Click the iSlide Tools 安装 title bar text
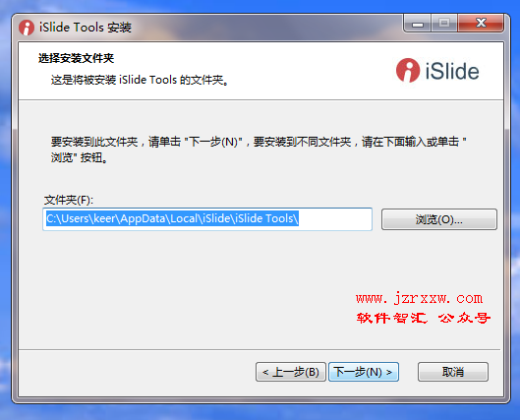The height and width of the screenshot is (420, 520). pos(86,28)
